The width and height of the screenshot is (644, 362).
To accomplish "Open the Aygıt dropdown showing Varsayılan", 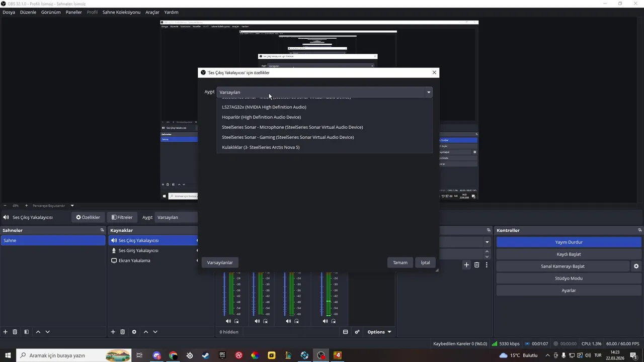I will (325, 92).
